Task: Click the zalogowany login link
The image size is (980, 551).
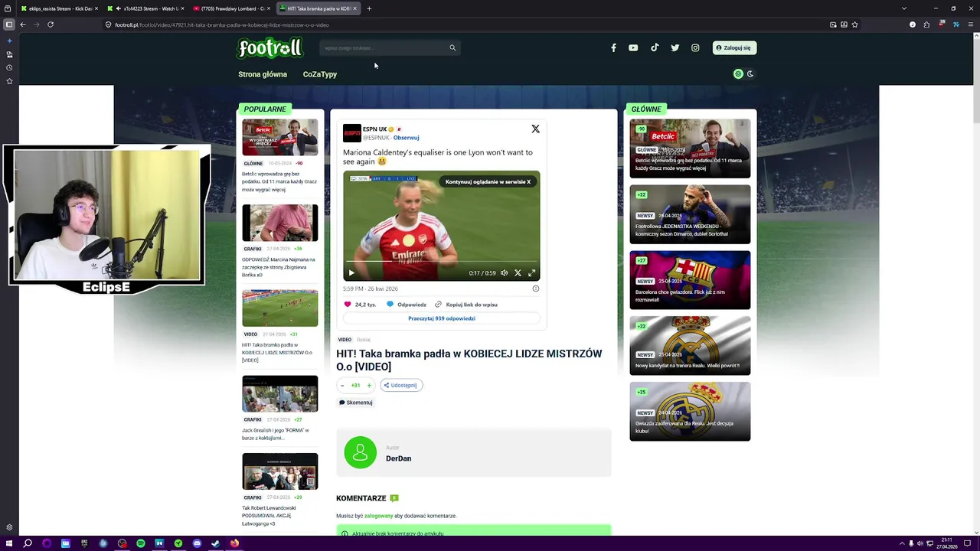Action: [378, 516]
